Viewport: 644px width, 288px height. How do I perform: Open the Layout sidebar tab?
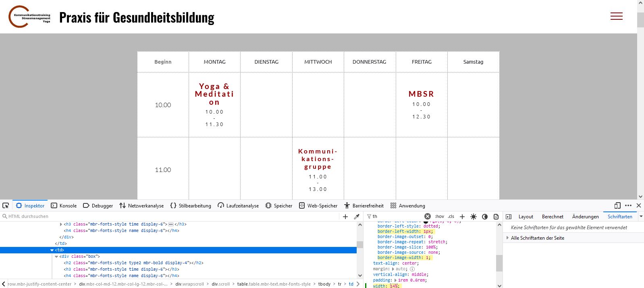coord(526,216)
